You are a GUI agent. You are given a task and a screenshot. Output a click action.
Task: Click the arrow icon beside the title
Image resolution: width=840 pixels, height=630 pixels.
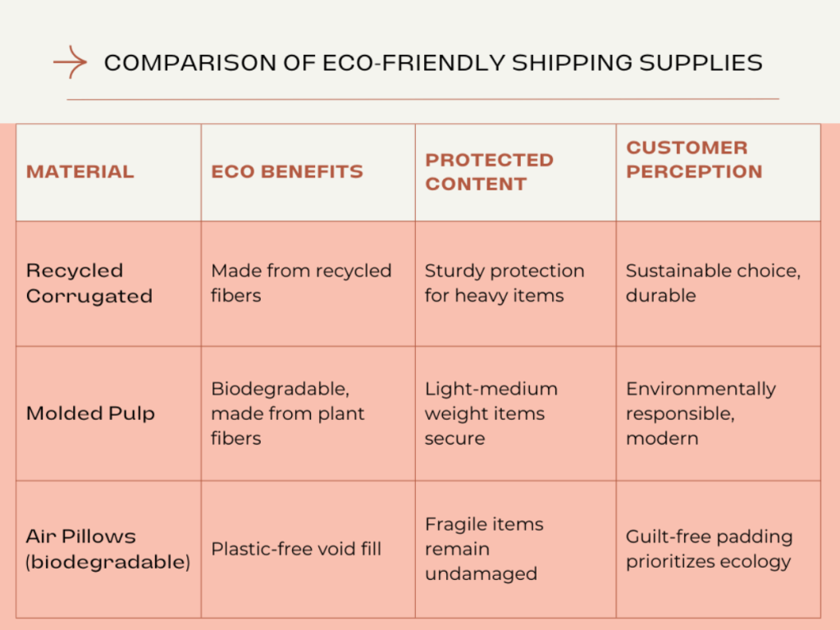70,62
